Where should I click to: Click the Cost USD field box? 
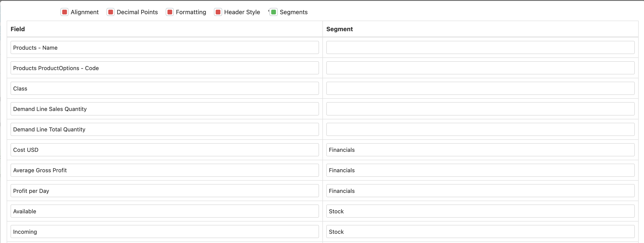click(x=164, y=150)
